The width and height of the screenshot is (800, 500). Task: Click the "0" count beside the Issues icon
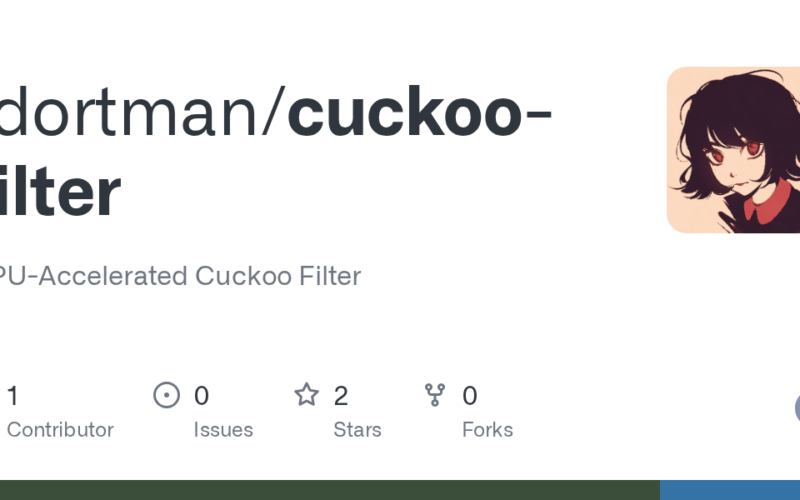201,396
